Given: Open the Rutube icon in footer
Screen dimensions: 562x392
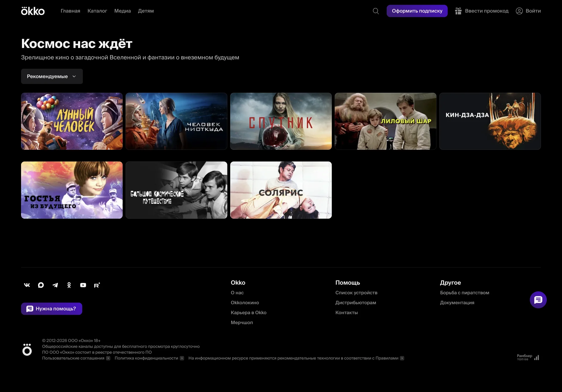Looking at the screenshot, I should tap(97, 285).
